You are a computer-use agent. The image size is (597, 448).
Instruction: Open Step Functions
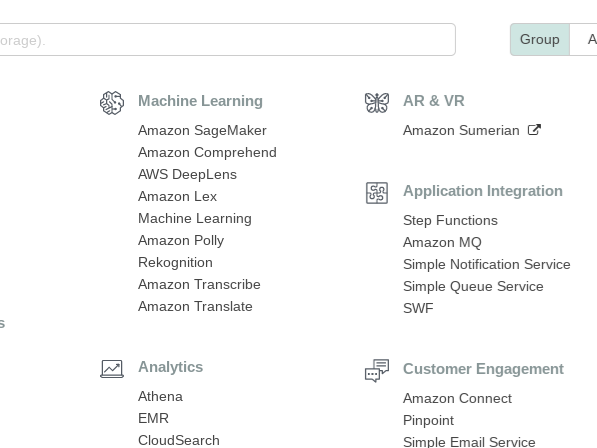450,220
